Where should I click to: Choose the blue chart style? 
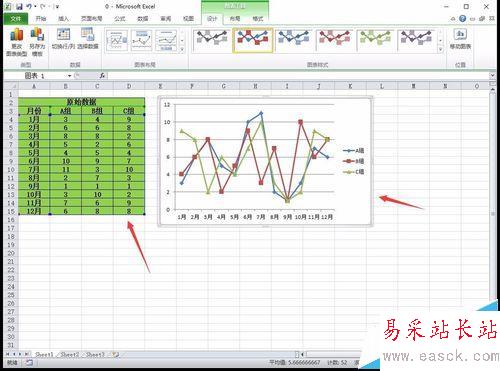pos(294,40)
